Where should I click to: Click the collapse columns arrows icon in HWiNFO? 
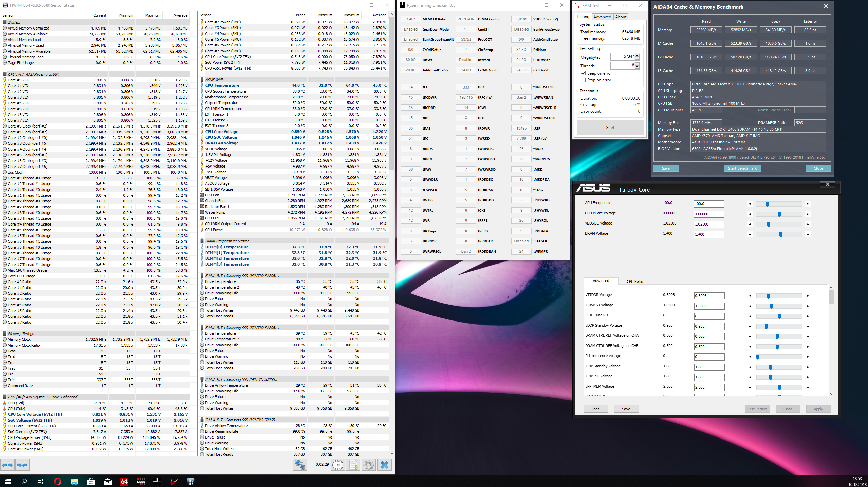(22, 465)
